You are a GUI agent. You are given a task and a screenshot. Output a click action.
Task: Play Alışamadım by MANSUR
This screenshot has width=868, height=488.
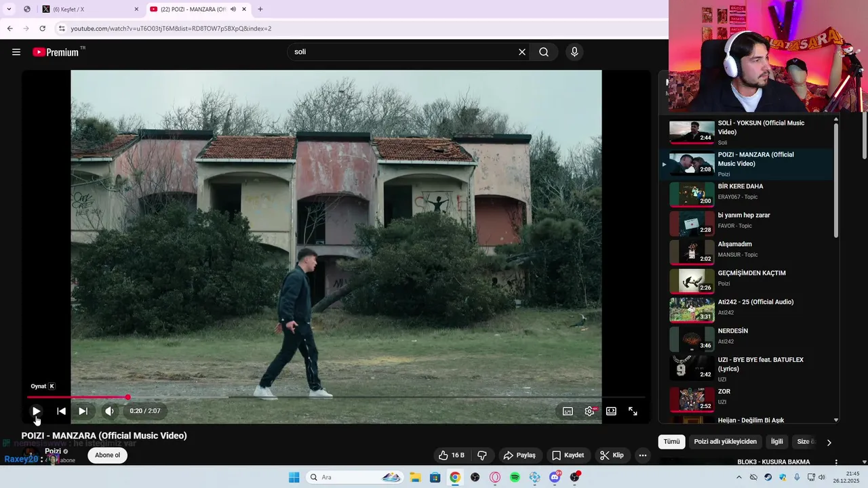point(746,252)
